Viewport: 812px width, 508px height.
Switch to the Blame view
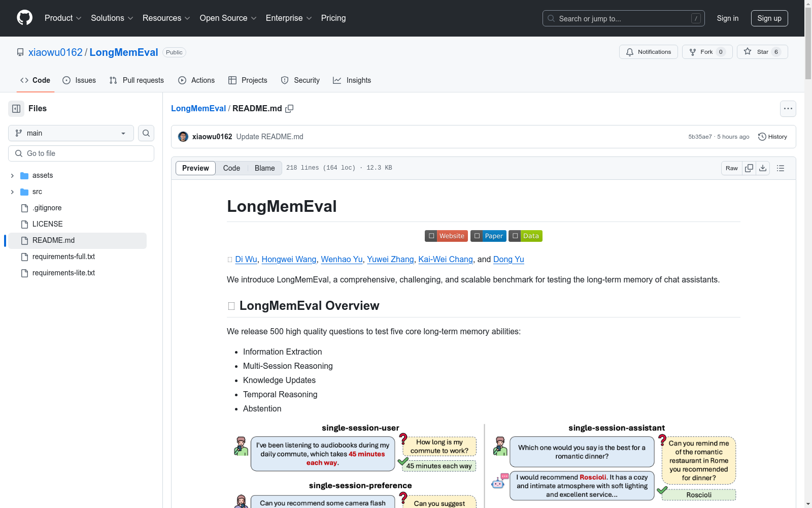point(264,168)
